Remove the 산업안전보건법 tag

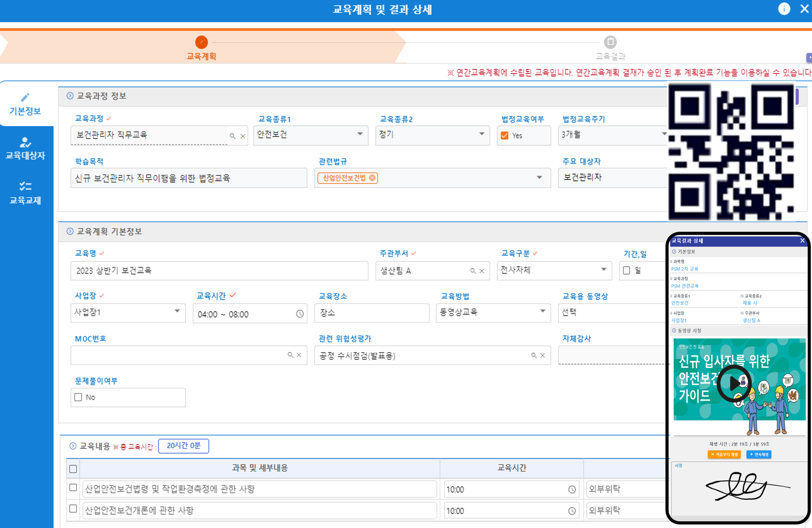[372, 178]
